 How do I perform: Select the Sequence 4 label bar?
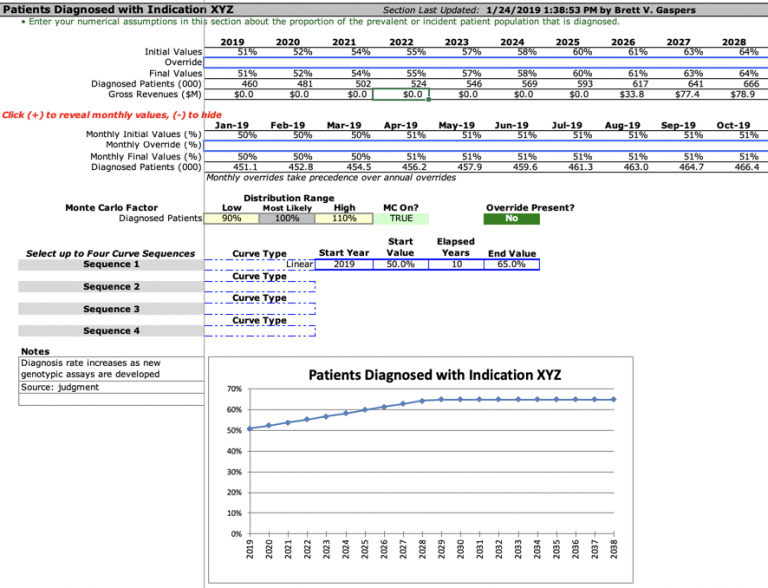coord(111,331)
